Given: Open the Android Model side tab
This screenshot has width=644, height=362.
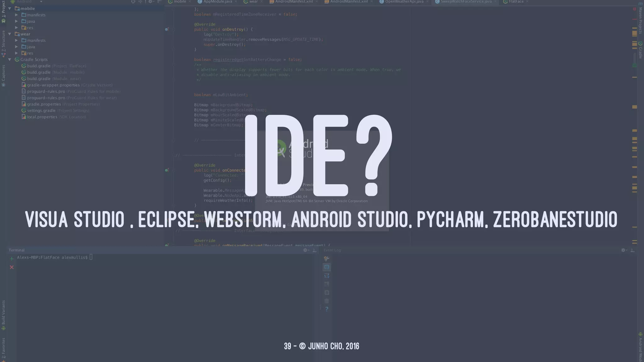Looking at the screenshot, I should [641, 347].
